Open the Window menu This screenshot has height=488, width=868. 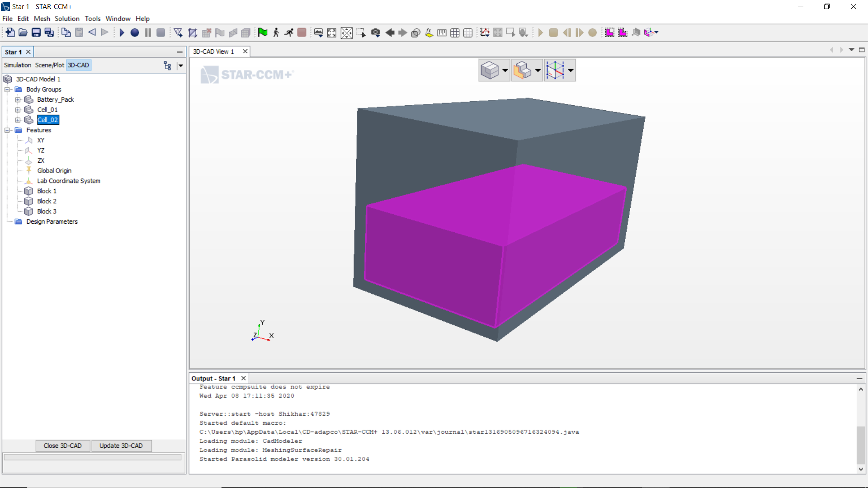pos(118,19)
